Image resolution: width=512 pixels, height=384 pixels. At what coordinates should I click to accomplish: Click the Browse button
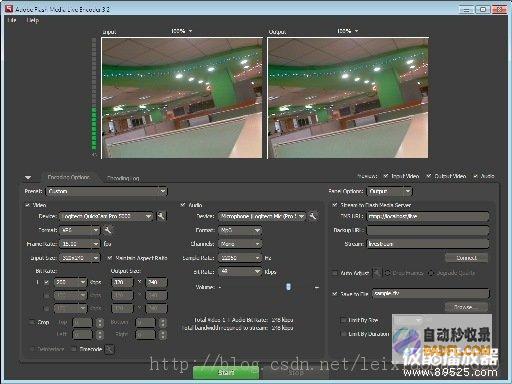point(466,307)
